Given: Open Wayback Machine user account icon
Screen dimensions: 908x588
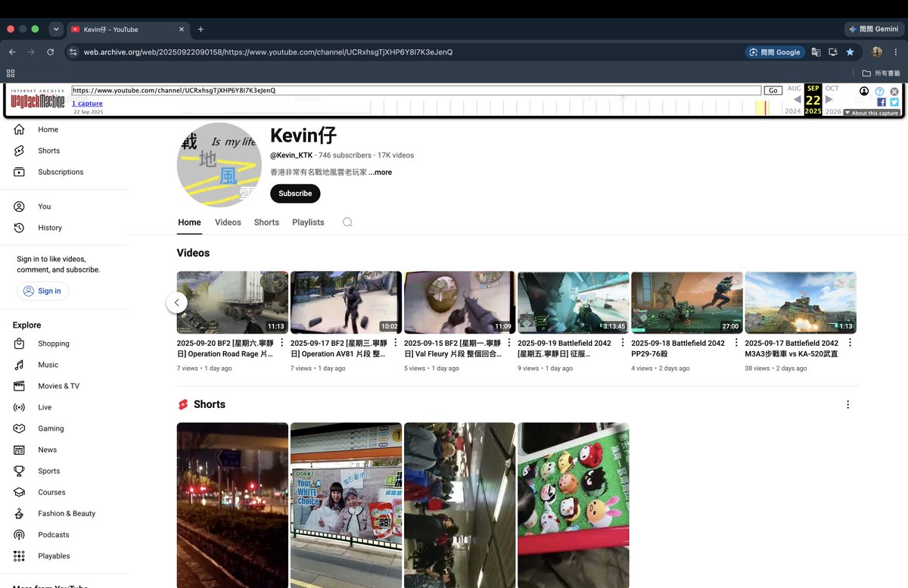Looking at the screenshot, I should 864,91.
